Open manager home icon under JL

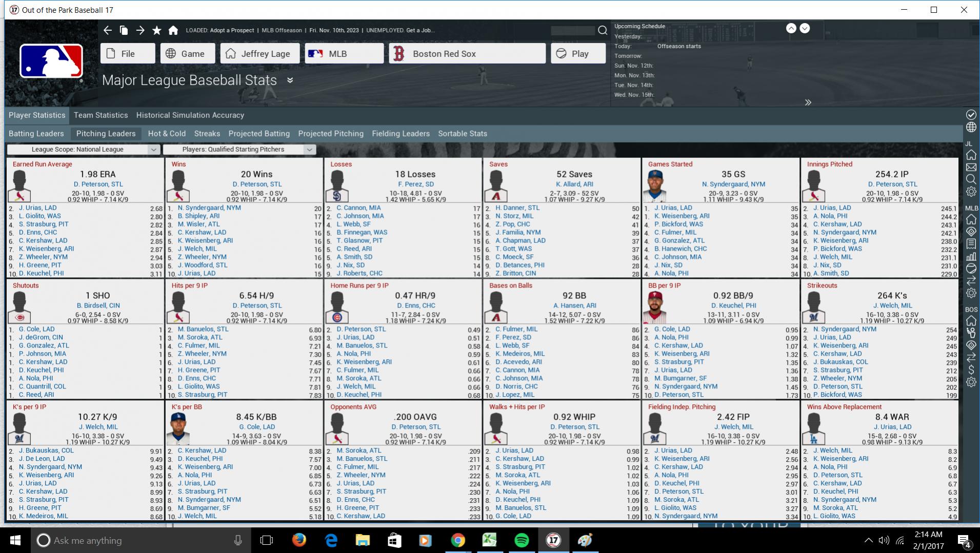tap(971, 155)
